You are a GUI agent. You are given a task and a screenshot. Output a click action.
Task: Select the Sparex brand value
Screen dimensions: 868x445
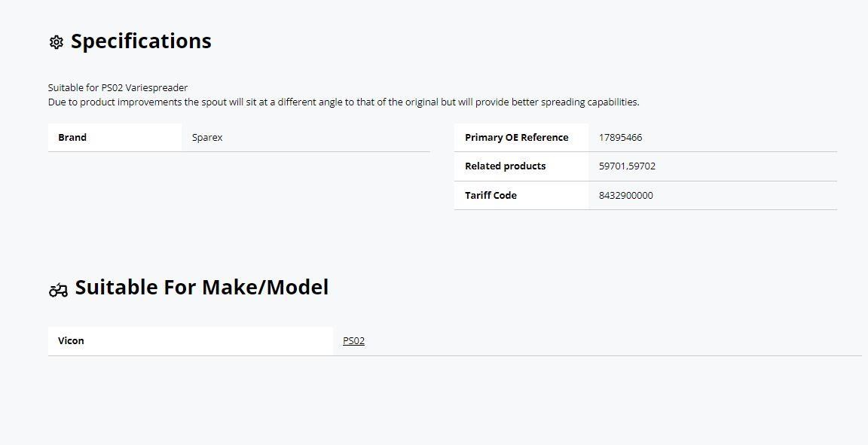click(x=207, y=138)
